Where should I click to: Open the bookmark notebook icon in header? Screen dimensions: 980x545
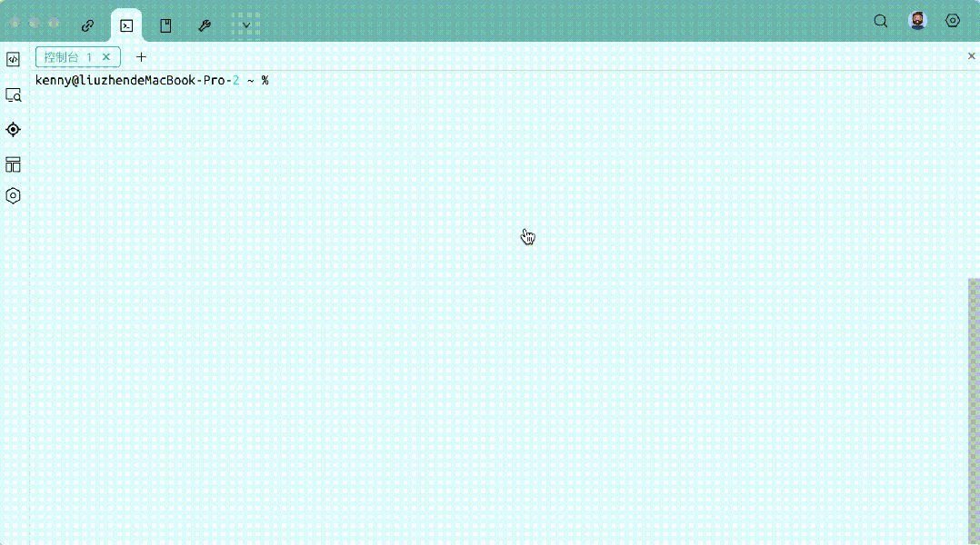(x=165, y=25)
